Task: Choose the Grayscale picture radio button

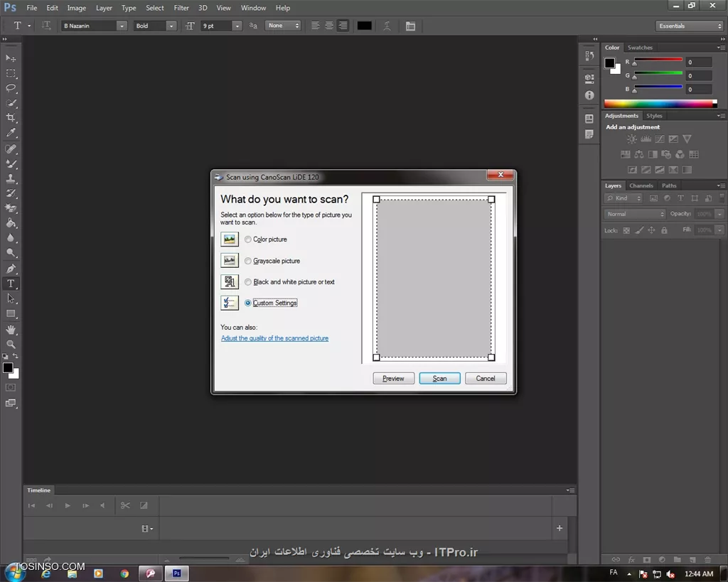Action: (248, 261)
